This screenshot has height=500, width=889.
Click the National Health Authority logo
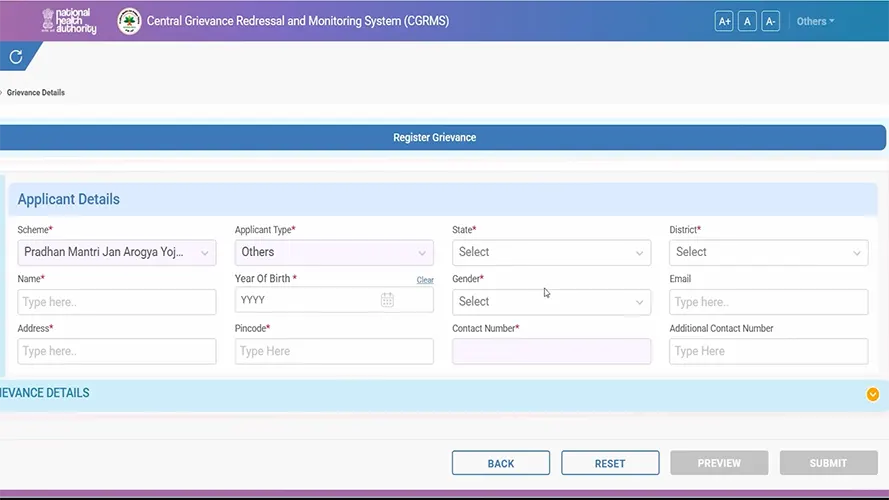point(69,21)
